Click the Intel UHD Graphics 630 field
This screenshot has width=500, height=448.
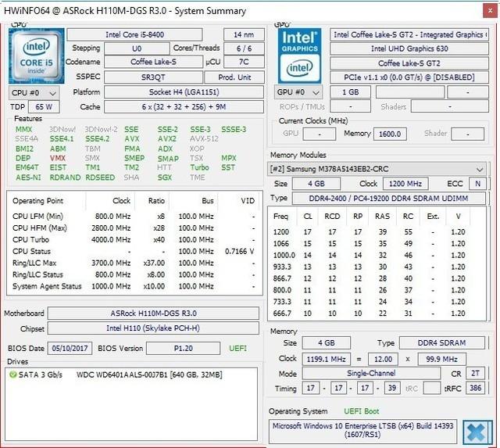tap(409, 48)
